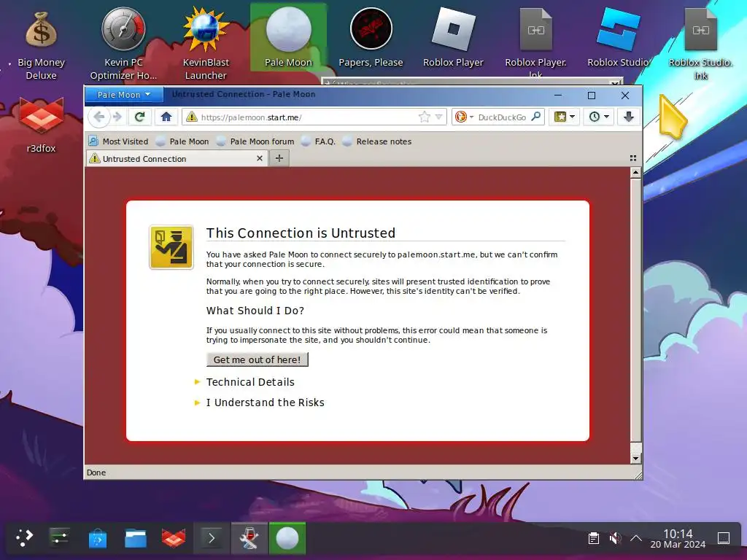Minimize the Pale Moon window
The height and width of the screenshot is (560, 747).
click(558, 96)
